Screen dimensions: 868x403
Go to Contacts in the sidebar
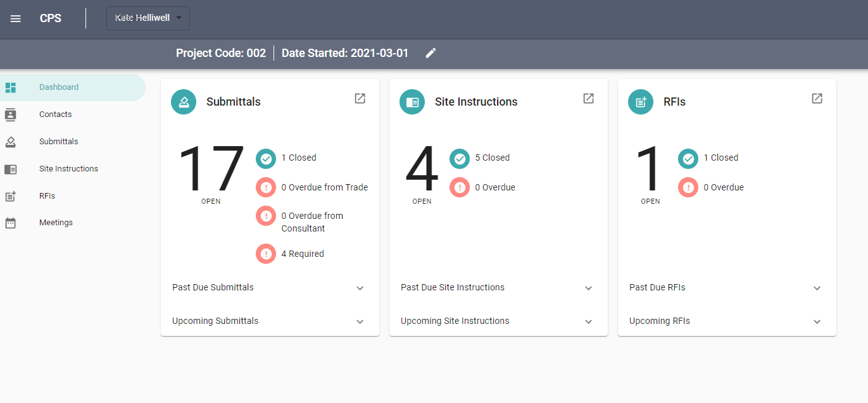[55, 115]
